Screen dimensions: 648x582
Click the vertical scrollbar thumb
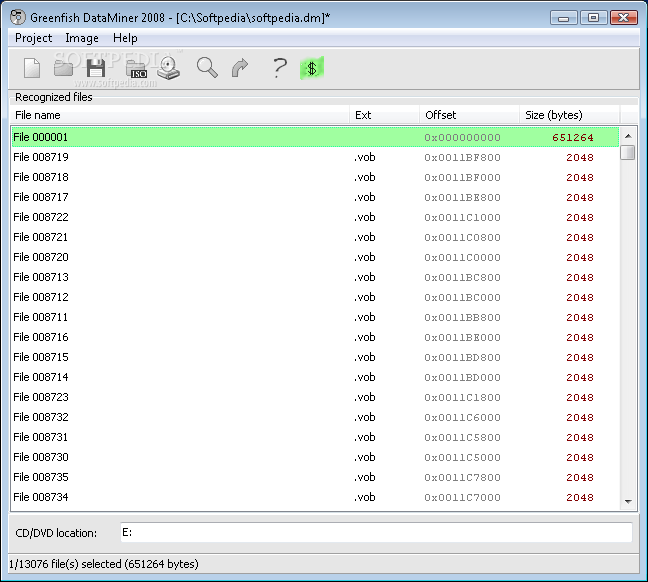(628, 152)
